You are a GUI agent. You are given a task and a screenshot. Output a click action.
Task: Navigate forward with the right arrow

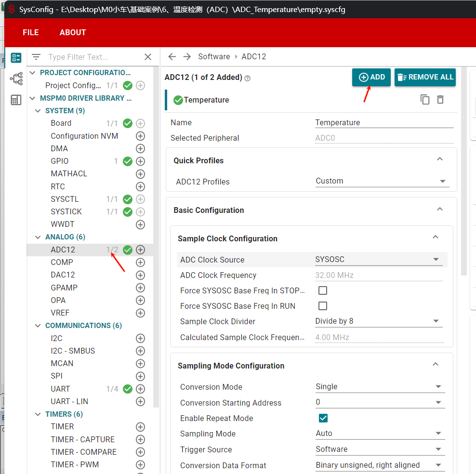click(x=187, y=56)
